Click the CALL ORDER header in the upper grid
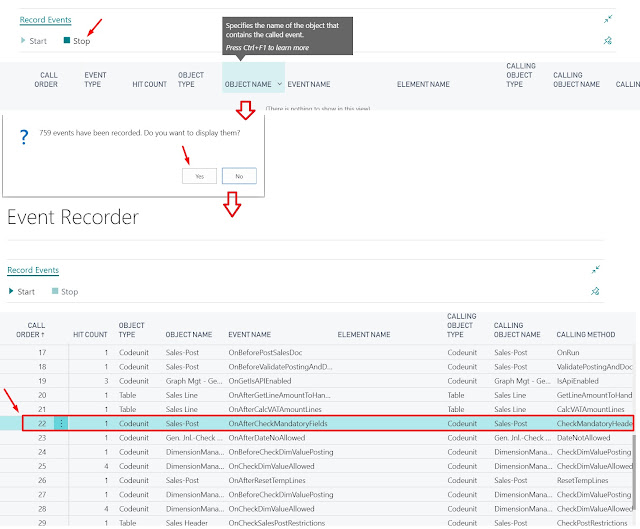The image size is (640, 529). tap(46, 80)
